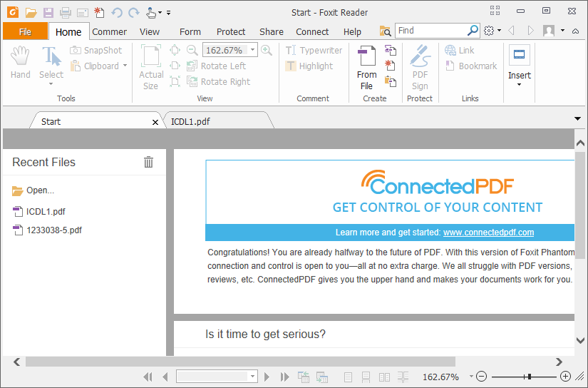Click the SnapShot camera tool
The height and width of the screenshot is (388, 588).
pyautogui.click(x=96, y=50)
